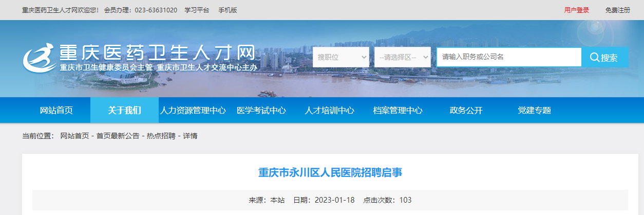644x215 pixels.
Task: Click the magnifier icon in search button
Action: click(595, 57)
